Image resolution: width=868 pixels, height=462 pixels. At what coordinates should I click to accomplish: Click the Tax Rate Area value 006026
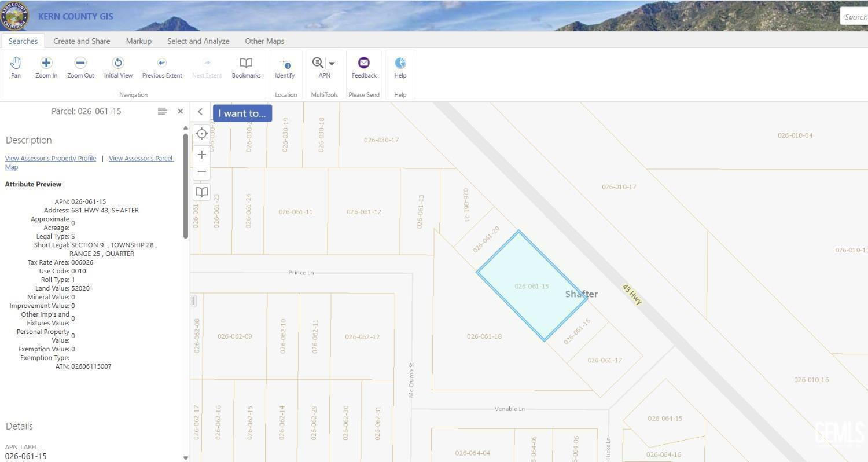click(x=82, y=262)
